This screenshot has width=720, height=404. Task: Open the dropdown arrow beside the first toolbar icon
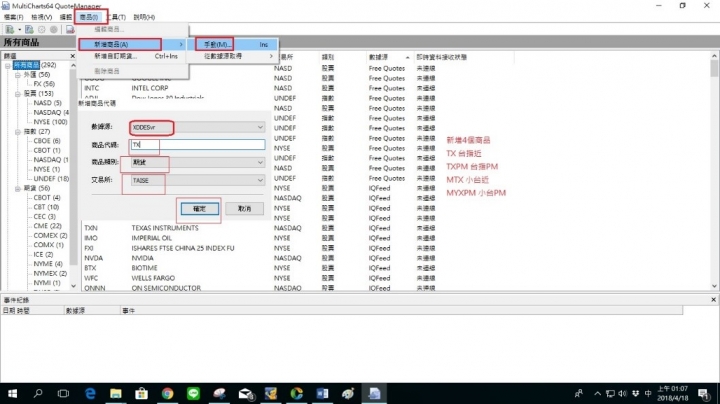pos(19,30)
